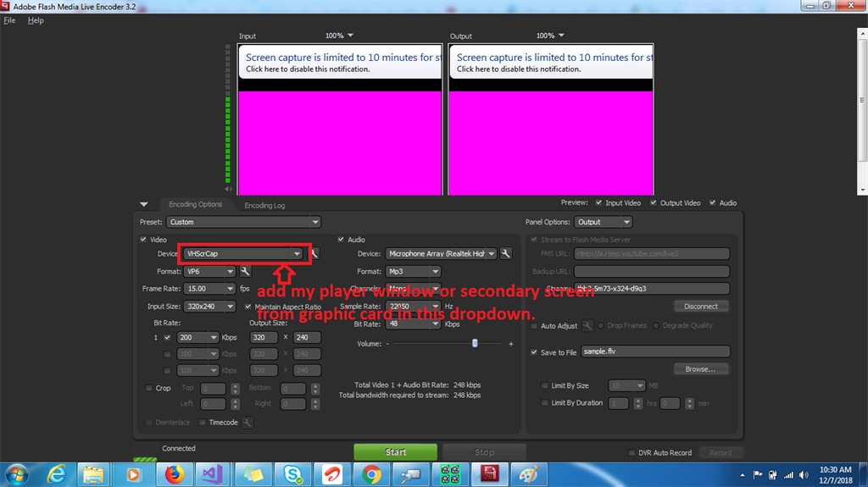Toggle Audio preview checkbox
This screenshot has height=487, width=868.
click(x=712, y=202)
